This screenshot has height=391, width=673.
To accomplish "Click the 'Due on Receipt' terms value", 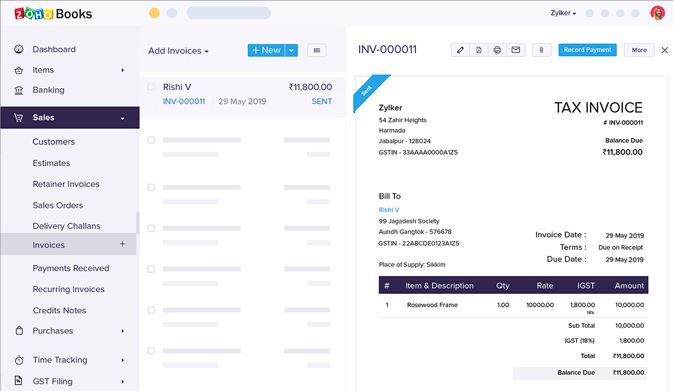I will (x=621, y=248).
